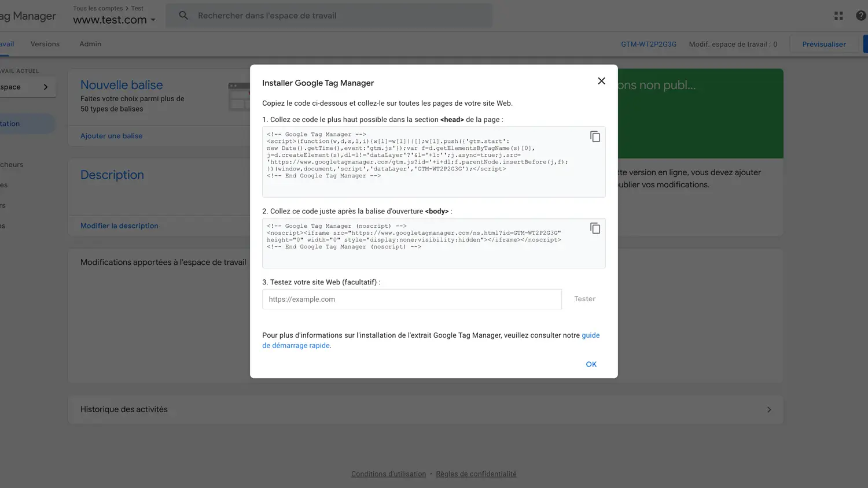Click the Ajouter une balise link
This screenshot has height=488, width=868.
click(111, 136)
